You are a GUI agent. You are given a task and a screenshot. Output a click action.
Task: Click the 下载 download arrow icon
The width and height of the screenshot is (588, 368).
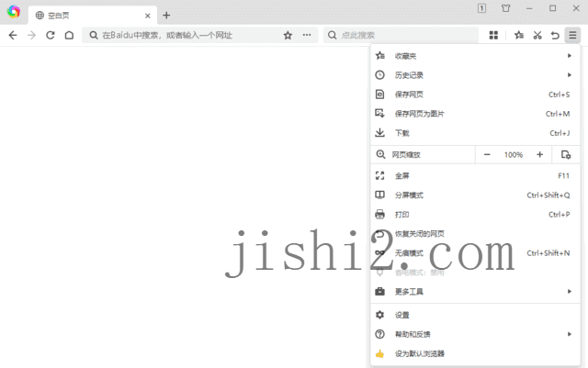379,133
